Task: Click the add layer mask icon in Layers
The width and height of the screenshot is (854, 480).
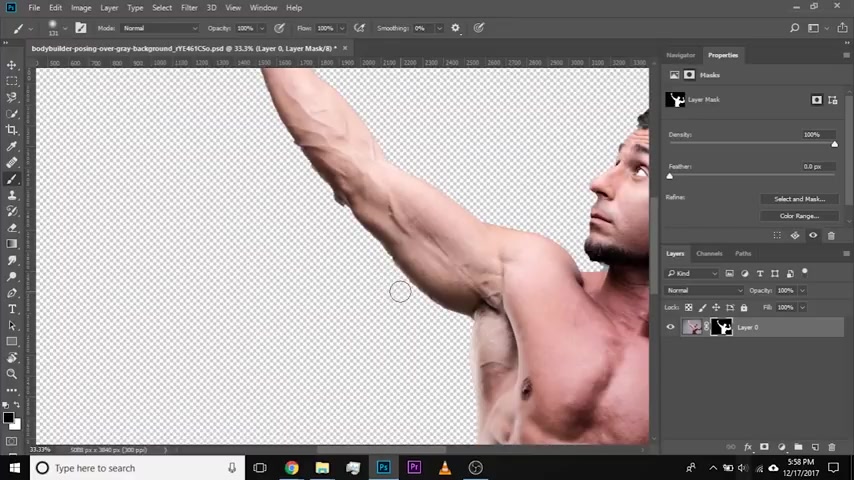Action: (x=764, y=447)
